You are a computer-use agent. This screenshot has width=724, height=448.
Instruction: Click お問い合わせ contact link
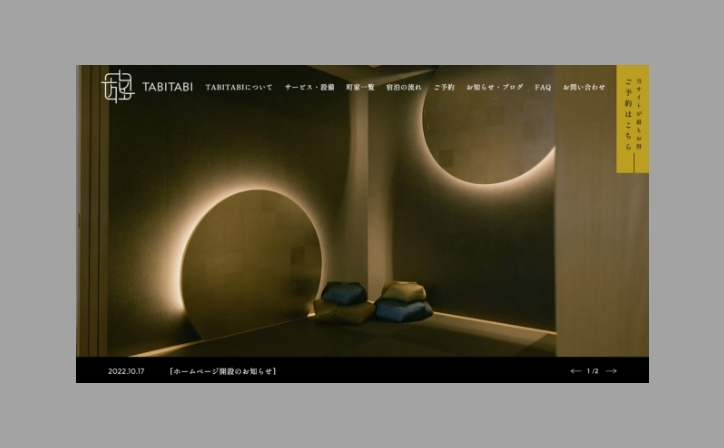pyautogui.click(x=584, y=87)
